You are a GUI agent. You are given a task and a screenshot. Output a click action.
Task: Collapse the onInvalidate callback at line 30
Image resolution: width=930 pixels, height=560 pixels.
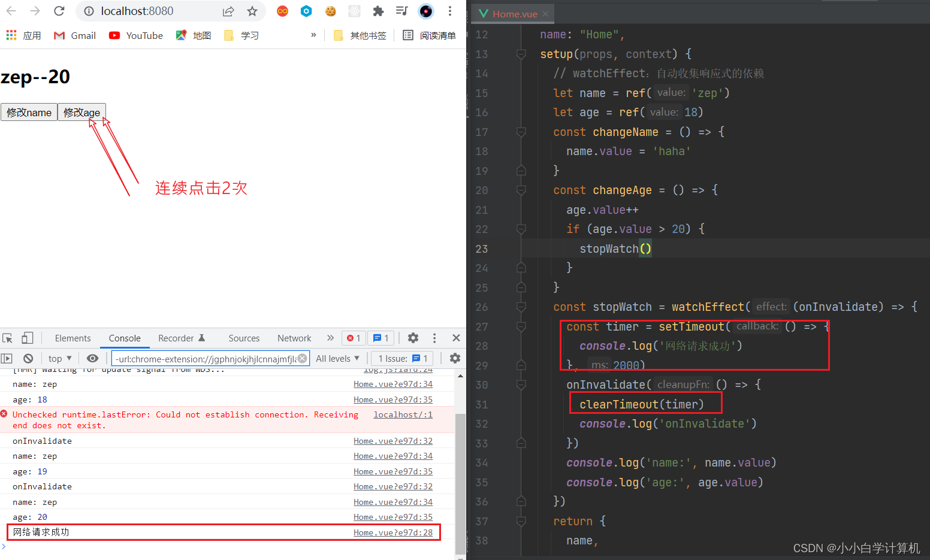521,385
